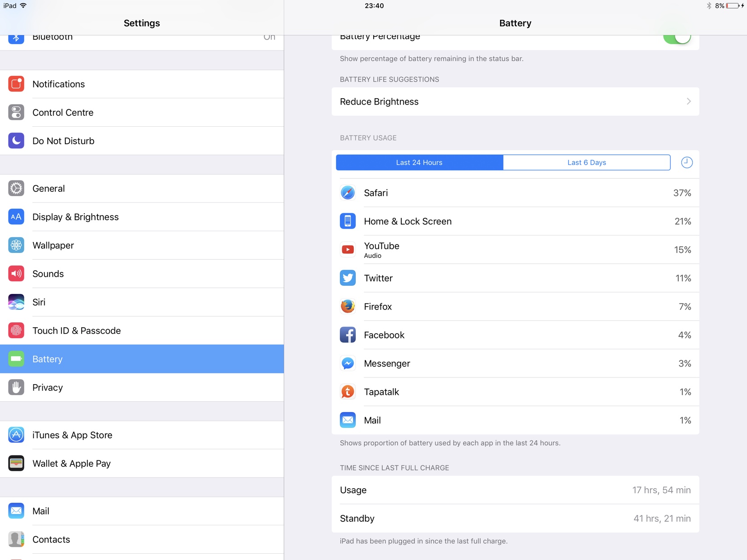
Task: Open Wallpaper settings
Action: pyautogui.click(x=142, y=245)
